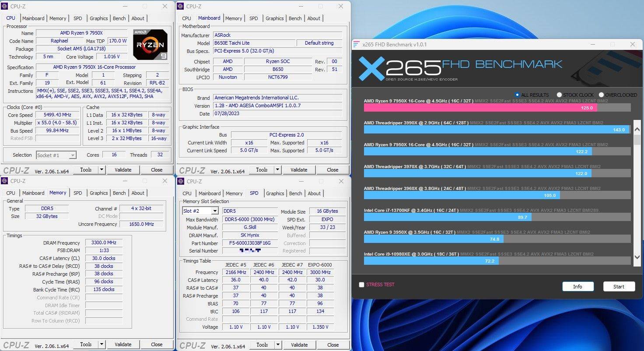Click the CPU-Z app icon in Mainboard window title

pyautogui.click(x=181, y=6)
